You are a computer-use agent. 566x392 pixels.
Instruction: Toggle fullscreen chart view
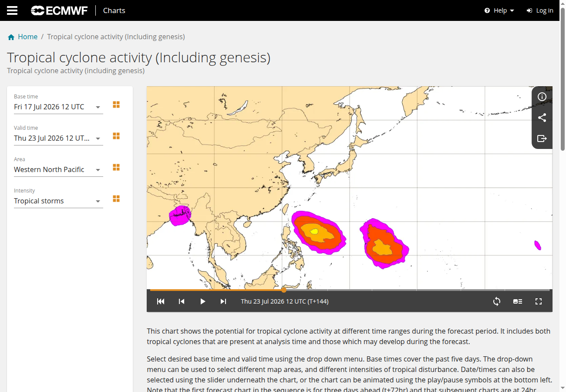tap(539, 301)
